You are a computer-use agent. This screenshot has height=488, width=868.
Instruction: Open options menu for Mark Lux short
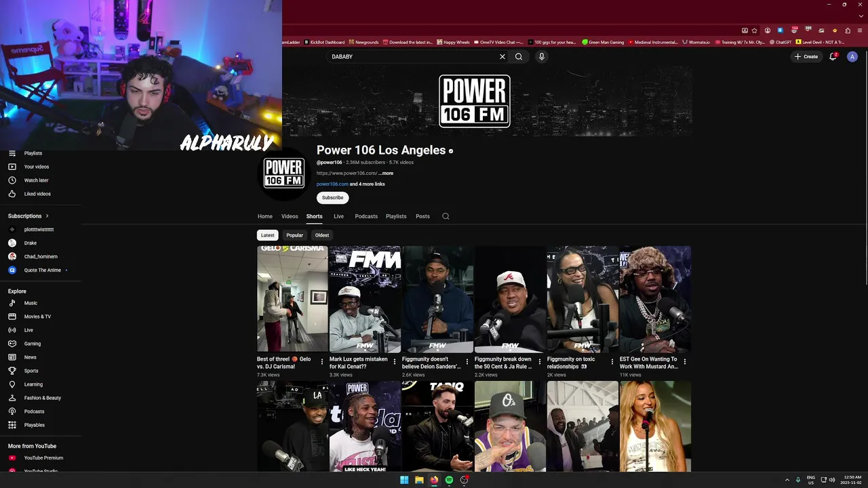tap(395, 362)
